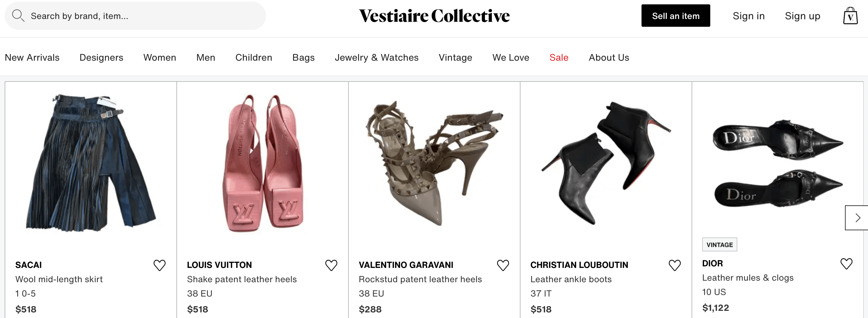Click the Sign up link
This screenshot has height=318, width=868.
click(x=802, y=16)
